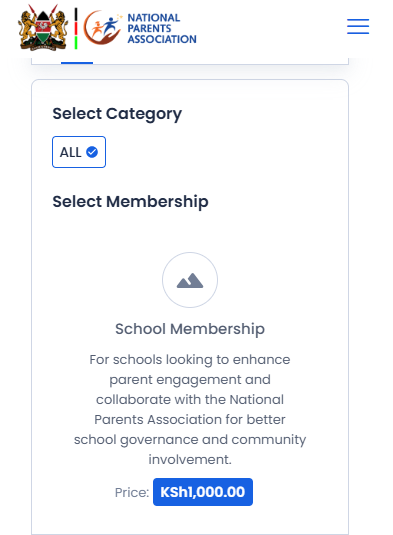Click the Kenya coat of arms logo

pos(43,28)
